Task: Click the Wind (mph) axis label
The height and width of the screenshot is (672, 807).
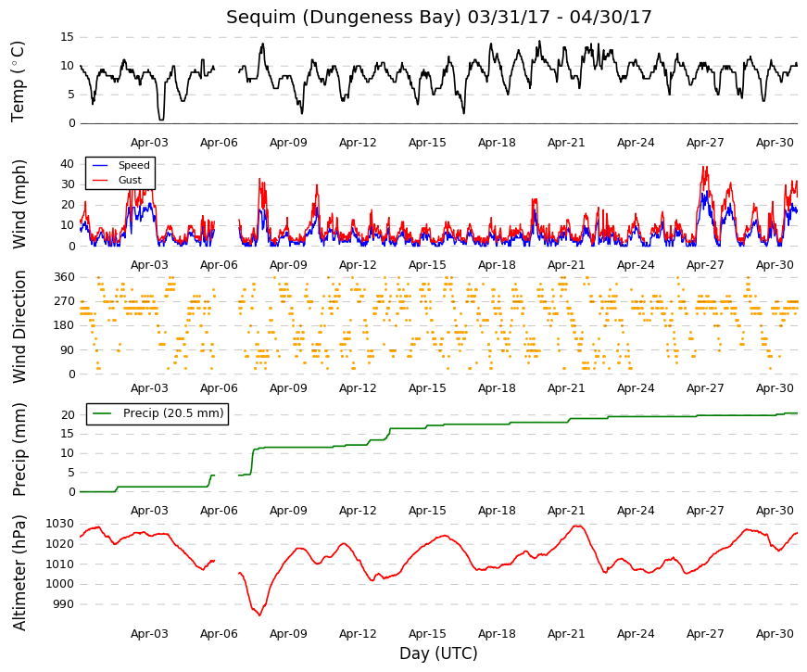Action: (x=19, y=205)
